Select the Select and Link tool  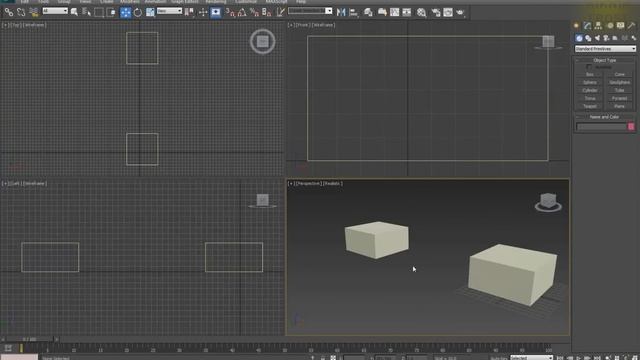point(9,13)
